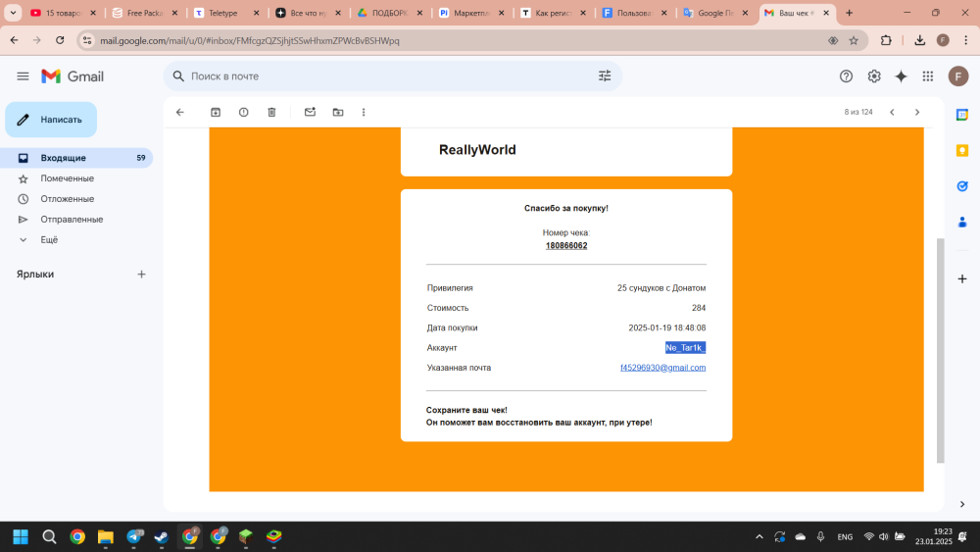Open receipt number 180866062 link
Image resolution: width=980 pixels, height=552 pixels.
click(566, 246)
